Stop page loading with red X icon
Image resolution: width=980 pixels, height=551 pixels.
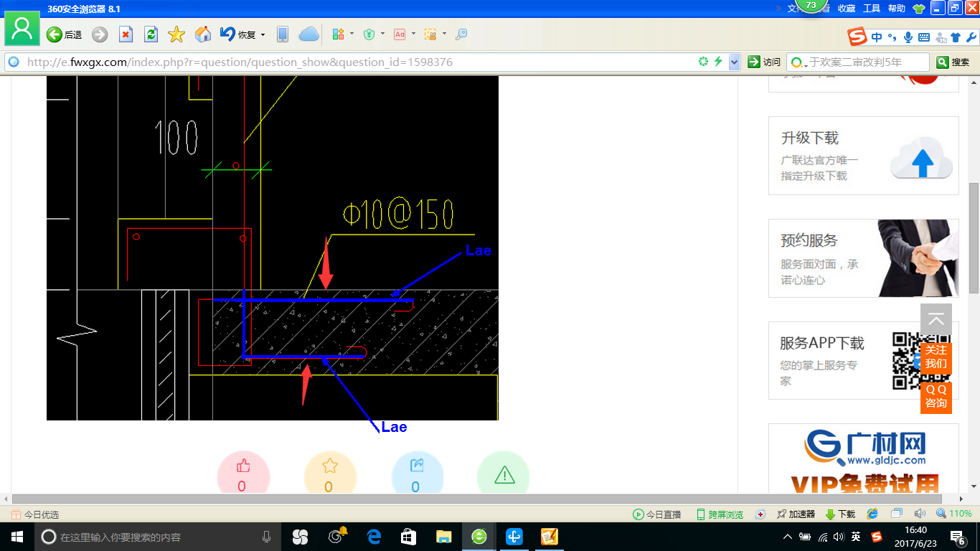tap(126, 34)
